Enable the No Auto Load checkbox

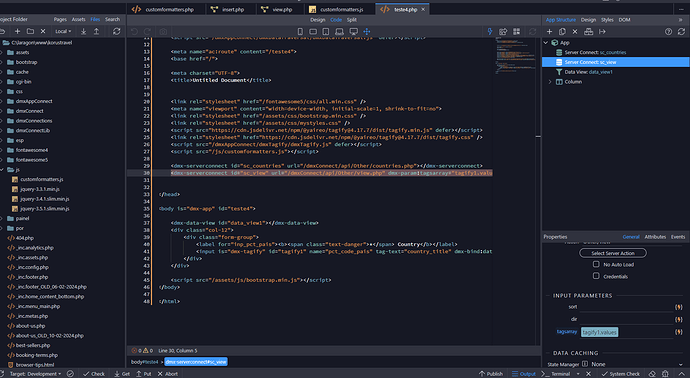coord(596,264)
